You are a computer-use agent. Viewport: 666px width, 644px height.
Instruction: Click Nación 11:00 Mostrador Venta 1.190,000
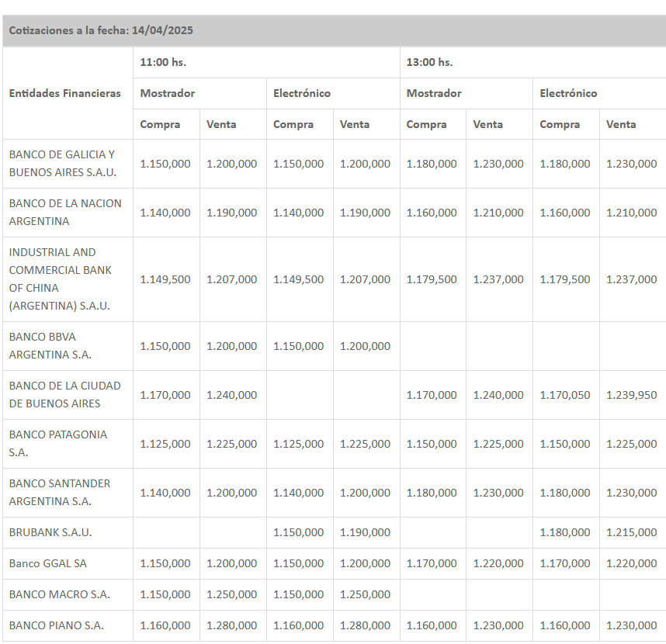coord(231,213)
